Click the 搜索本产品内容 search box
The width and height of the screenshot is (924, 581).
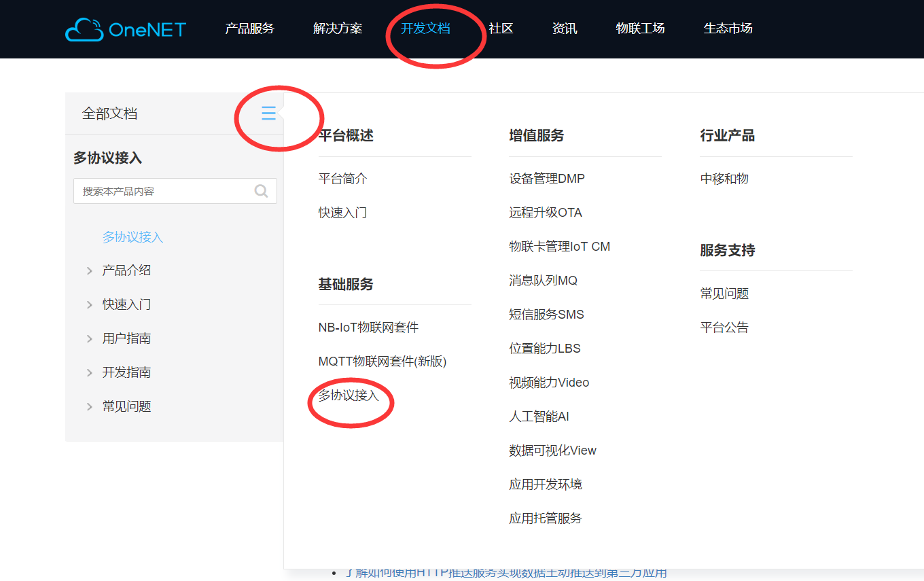(x=163, y=191)
